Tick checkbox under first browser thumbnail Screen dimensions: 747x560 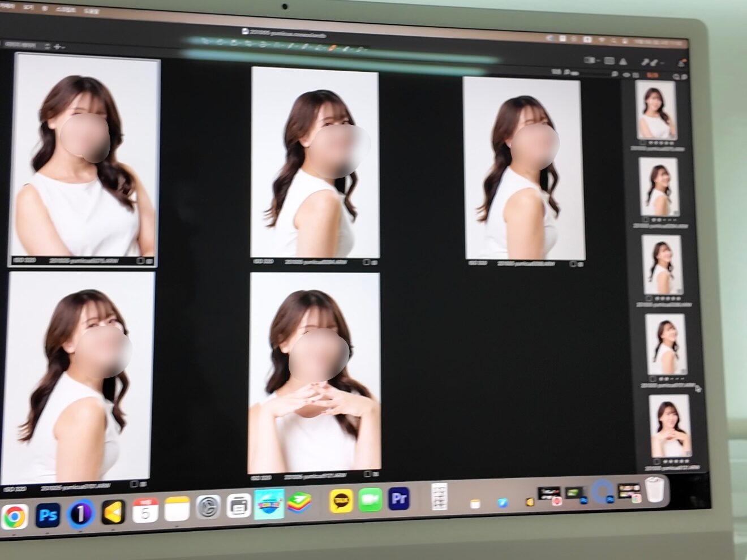coord(642,143)
